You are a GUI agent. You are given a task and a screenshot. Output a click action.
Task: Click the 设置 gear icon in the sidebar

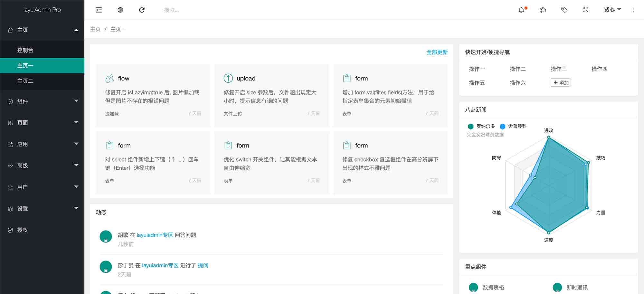tap(10, 209)
